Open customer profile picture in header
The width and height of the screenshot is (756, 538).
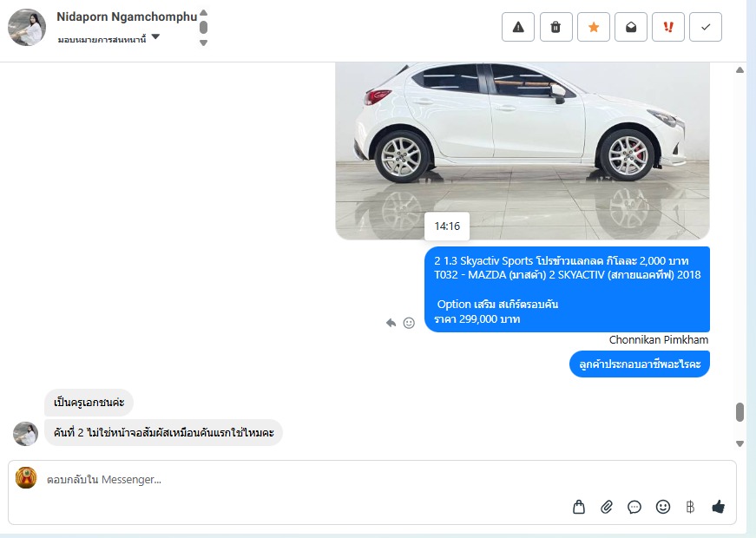27,28
